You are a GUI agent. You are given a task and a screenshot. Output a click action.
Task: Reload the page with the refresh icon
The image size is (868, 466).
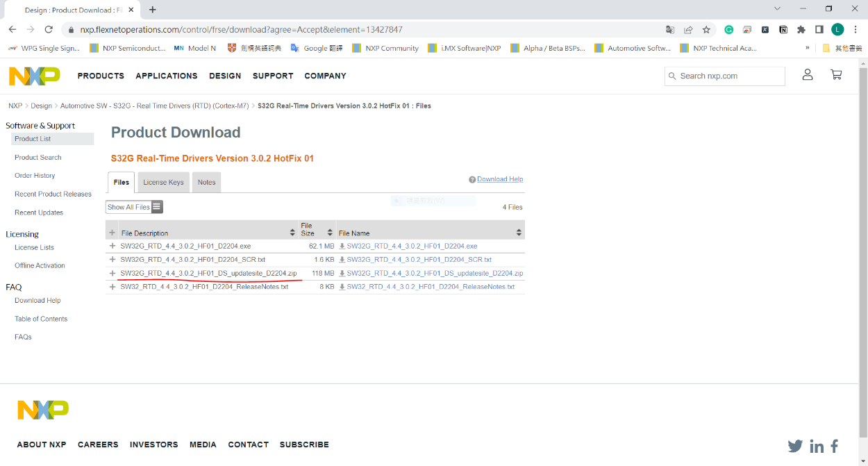[x=49, y=30]
